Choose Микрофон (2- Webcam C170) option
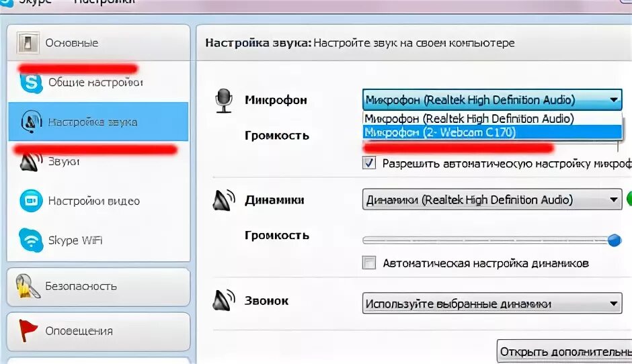The height and width of the screenshot is (364, 632). point(492,132)
